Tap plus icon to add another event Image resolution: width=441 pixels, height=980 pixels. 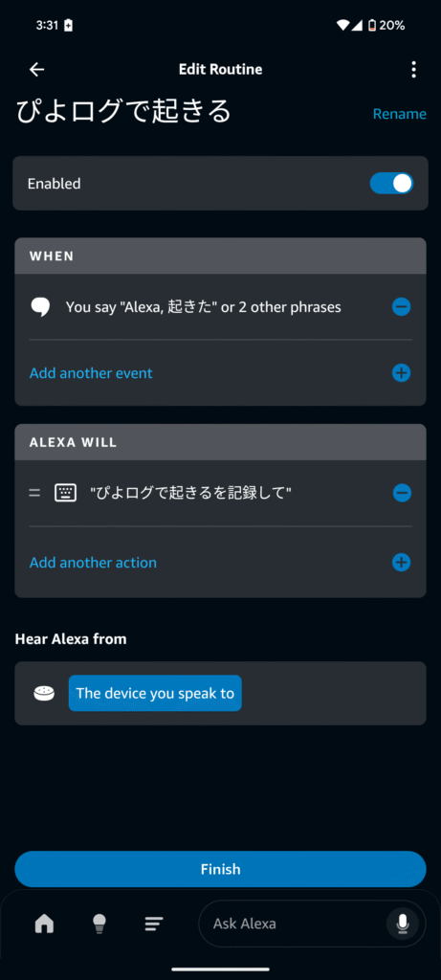coord(401,373)
